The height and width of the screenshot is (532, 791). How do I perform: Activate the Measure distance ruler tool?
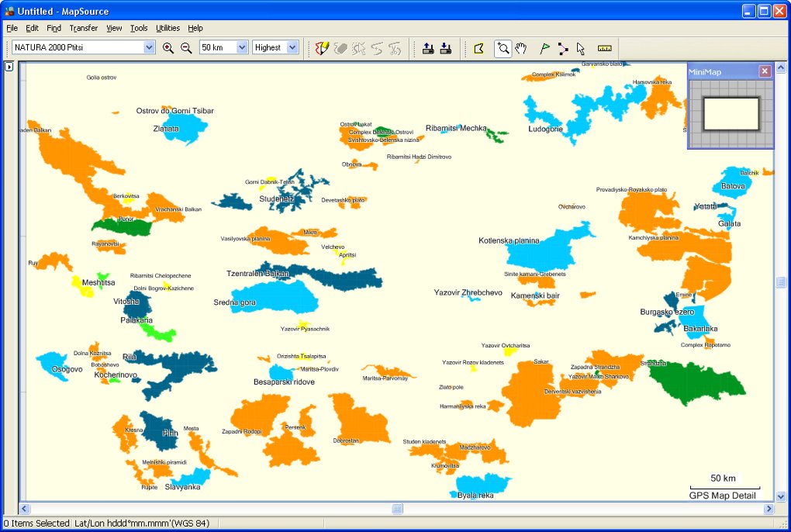[x=605, y=48]
